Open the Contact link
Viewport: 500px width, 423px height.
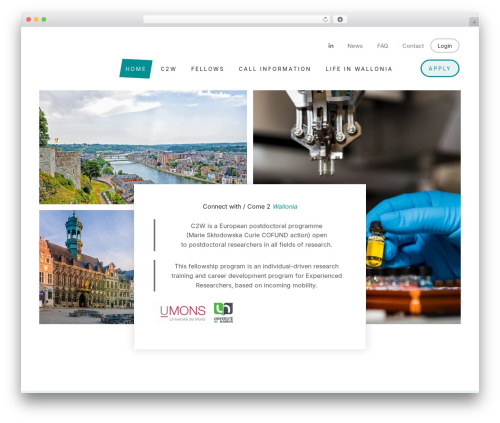coord(413,46)
